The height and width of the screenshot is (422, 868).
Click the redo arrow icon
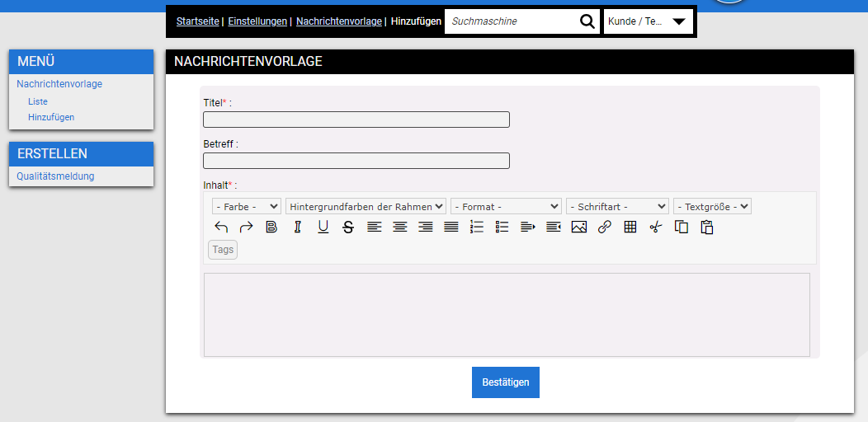click(x=246, y=227)
